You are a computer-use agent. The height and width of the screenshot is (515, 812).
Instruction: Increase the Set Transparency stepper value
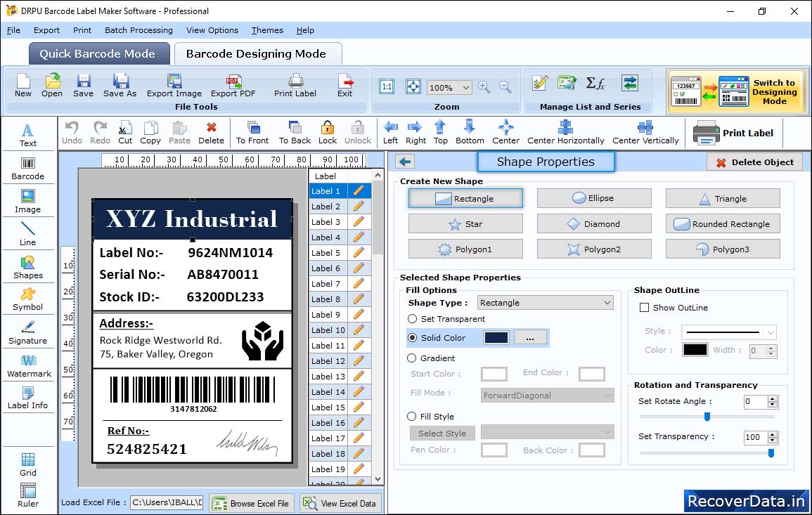click(x=773, y=434)
